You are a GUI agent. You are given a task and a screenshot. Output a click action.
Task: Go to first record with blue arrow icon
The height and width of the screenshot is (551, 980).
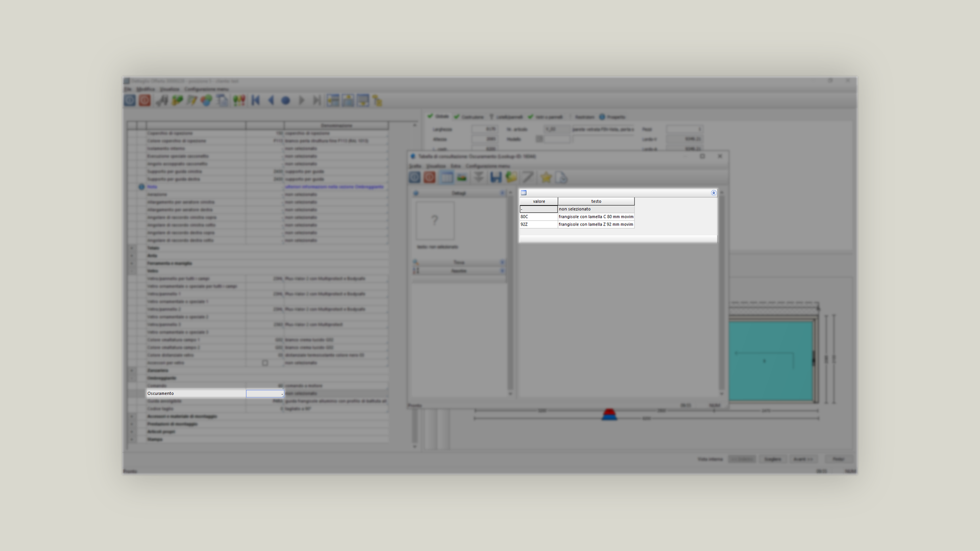click(256, 101)
